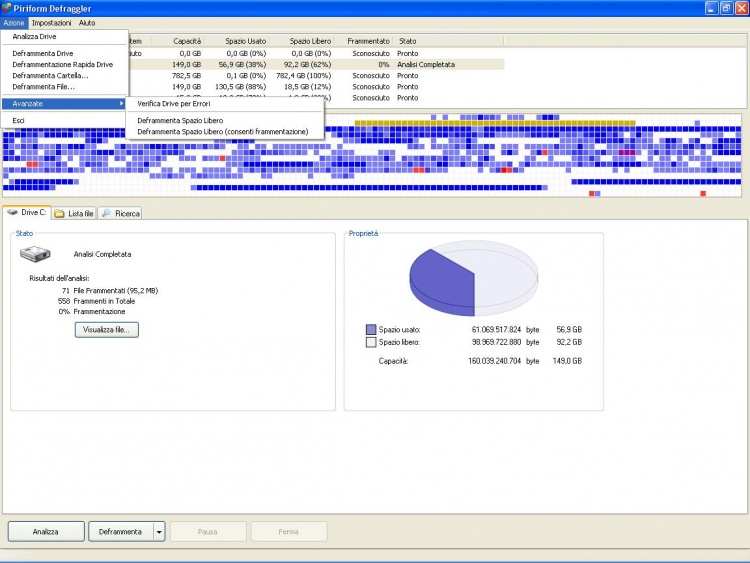
Task: Open the Deframmenta dropdown arrow
Action: [159, 531]
